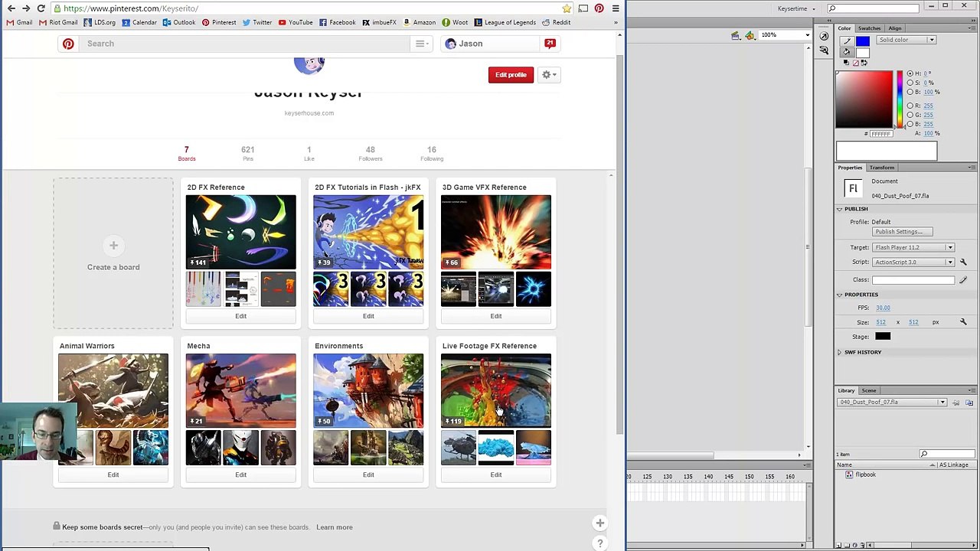Open the Edit Scene clapperboard icon
The image size is (980, 551).
point(736,35)
